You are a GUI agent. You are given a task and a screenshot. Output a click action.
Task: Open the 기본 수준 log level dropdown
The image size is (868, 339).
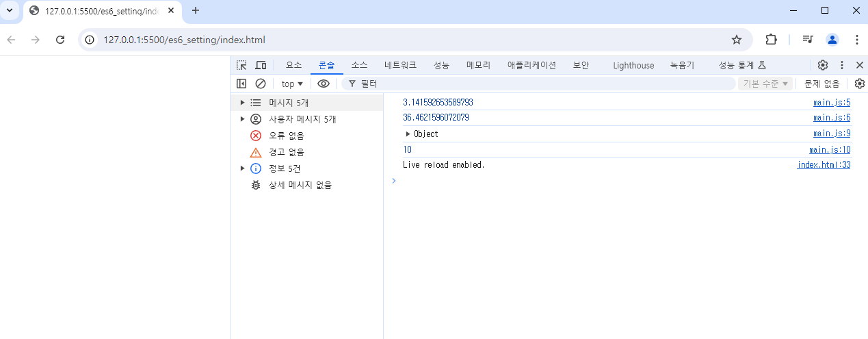pos(765,84)
